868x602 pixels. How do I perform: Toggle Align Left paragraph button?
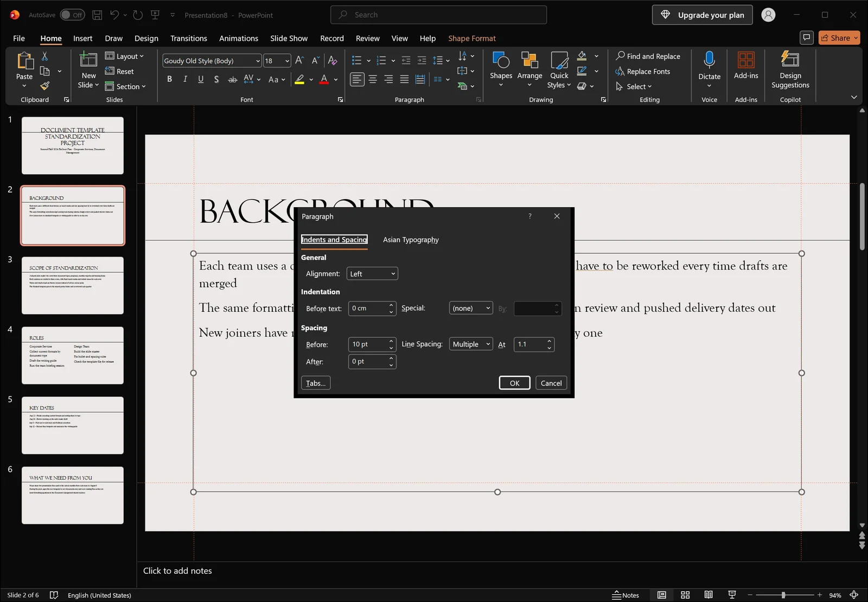(357, 79)
